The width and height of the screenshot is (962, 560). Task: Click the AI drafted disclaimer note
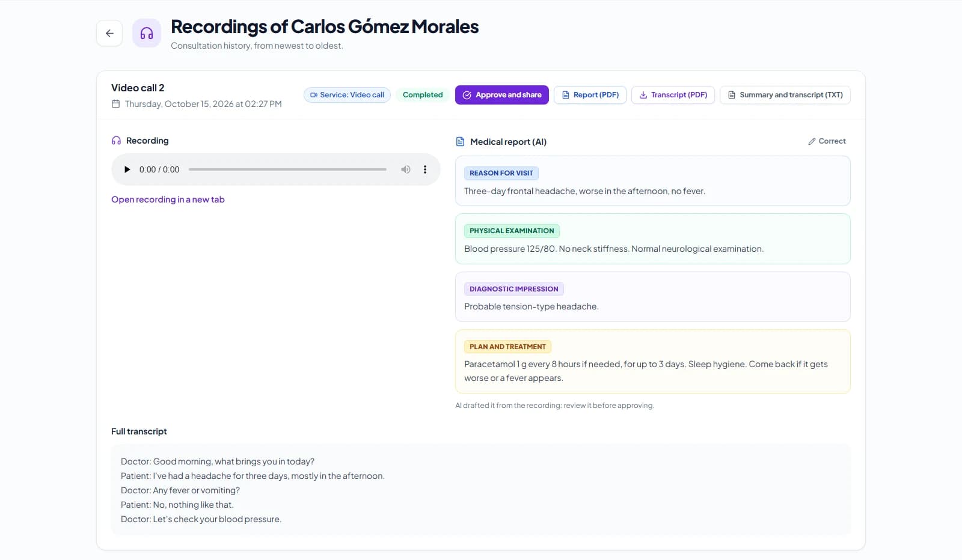coord(554,406)
